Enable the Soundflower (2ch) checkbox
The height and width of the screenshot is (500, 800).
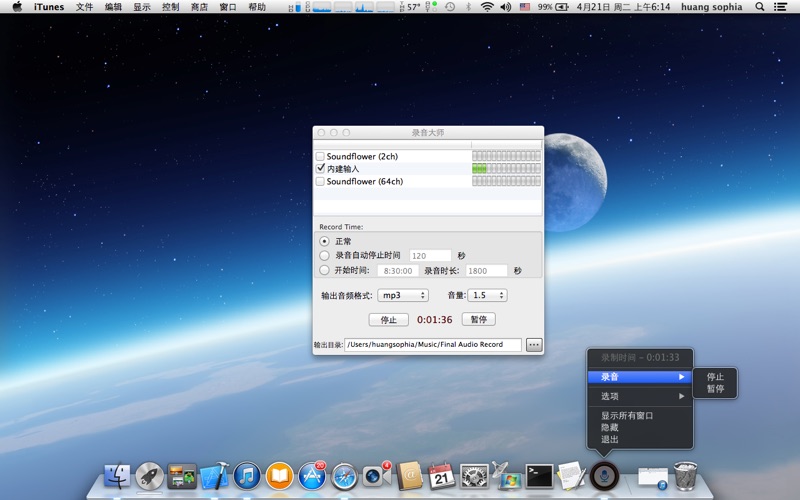(x=320, y=156)
